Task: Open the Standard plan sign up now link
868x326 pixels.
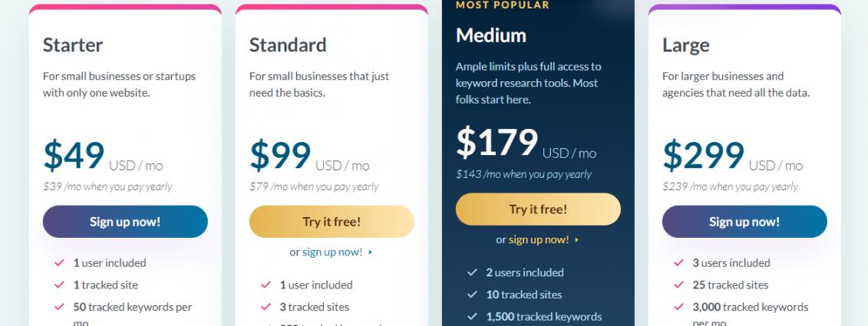Action: [332, 252]
